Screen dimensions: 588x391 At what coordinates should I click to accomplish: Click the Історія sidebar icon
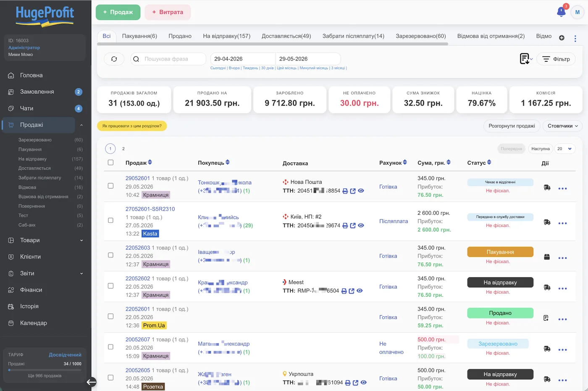click(x=11, y=306)
